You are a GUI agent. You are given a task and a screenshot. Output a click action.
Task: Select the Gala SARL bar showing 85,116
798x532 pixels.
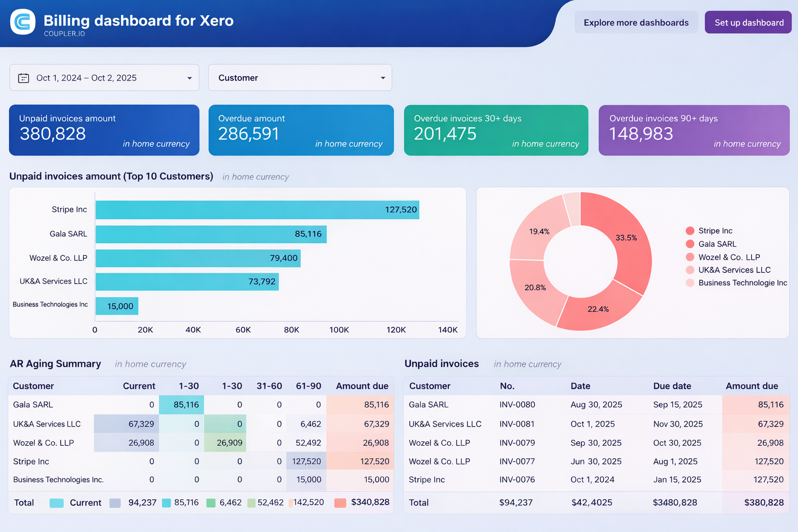coord(210,234)
